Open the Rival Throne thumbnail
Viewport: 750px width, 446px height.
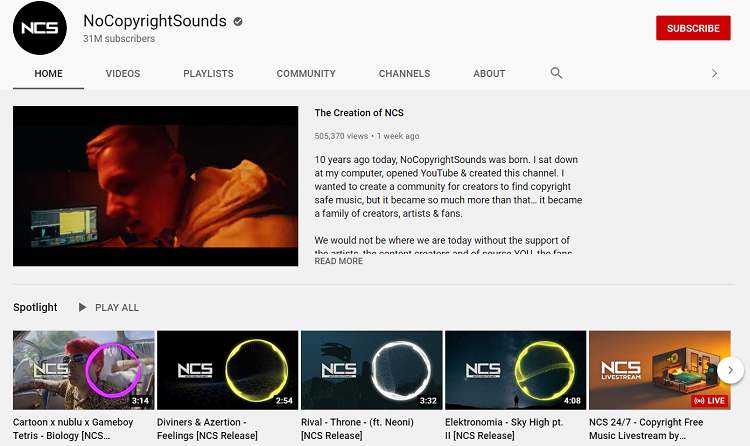coord(372,370)
